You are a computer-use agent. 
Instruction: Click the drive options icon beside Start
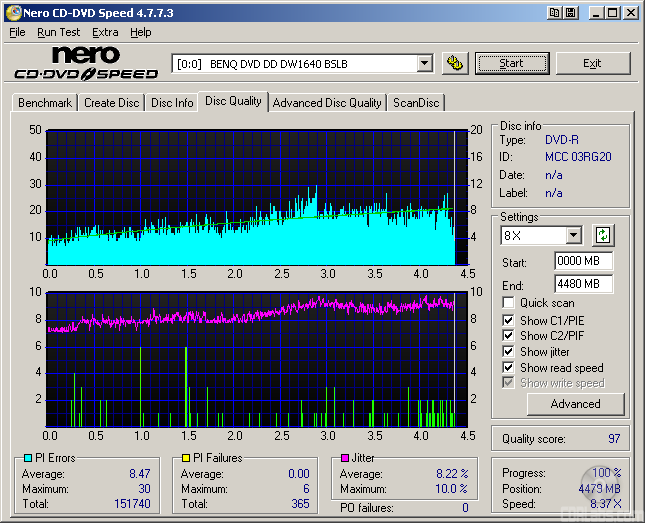[x=455, y=63]
